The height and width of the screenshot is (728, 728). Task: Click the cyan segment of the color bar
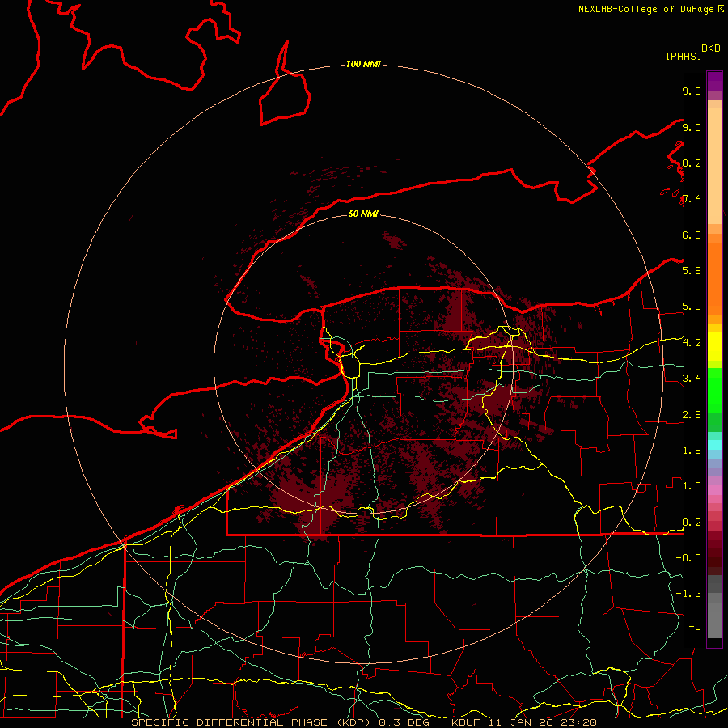(714, 444)
